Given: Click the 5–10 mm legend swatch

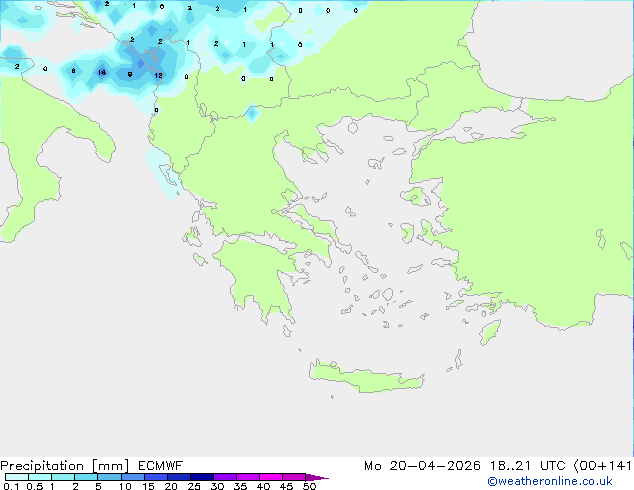Looking at the screenshot, I should pyautogui.click(x=109, y=477).
